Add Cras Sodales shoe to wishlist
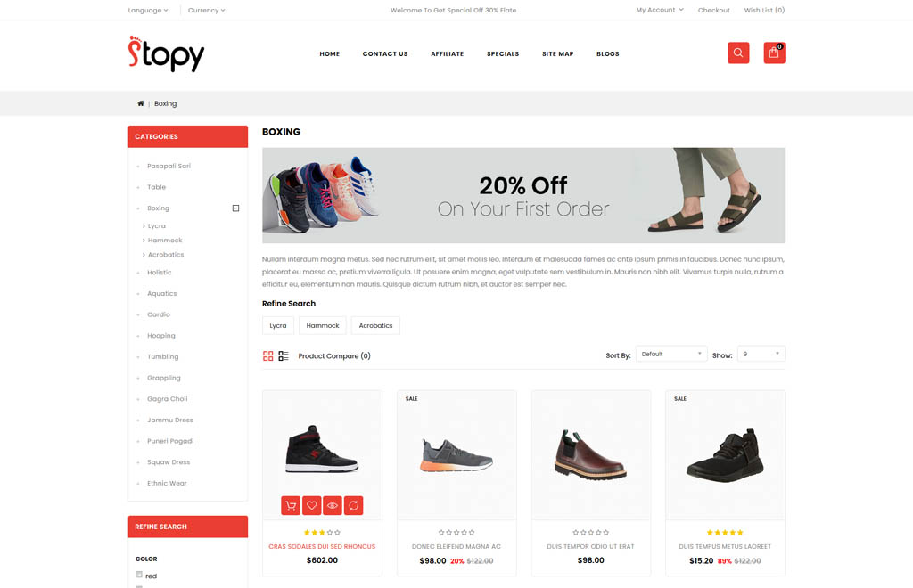Image resolution: width=913 pixels, height=588 pixels. coord(311,505)
